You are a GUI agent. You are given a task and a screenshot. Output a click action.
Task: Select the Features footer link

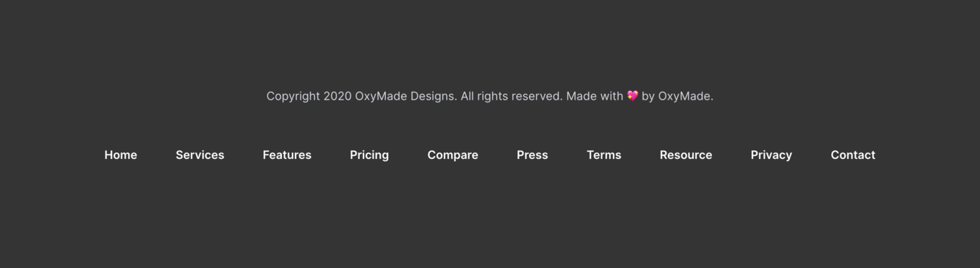coord(287,155)
